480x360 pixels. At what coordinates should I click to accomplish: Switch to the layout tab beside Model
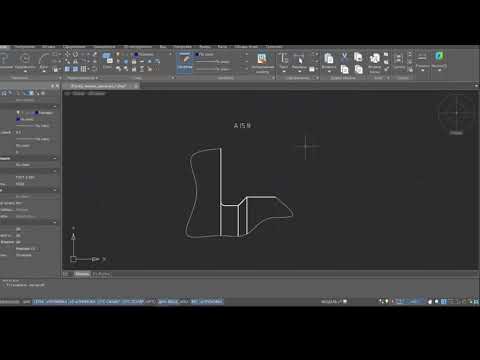coord(101,274)
